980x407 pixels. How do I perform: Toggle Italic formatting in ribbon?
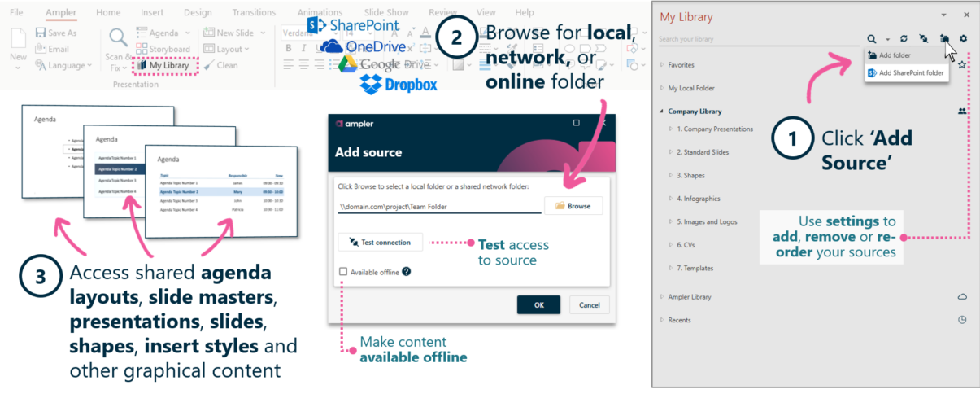click(x=303, y=49)
